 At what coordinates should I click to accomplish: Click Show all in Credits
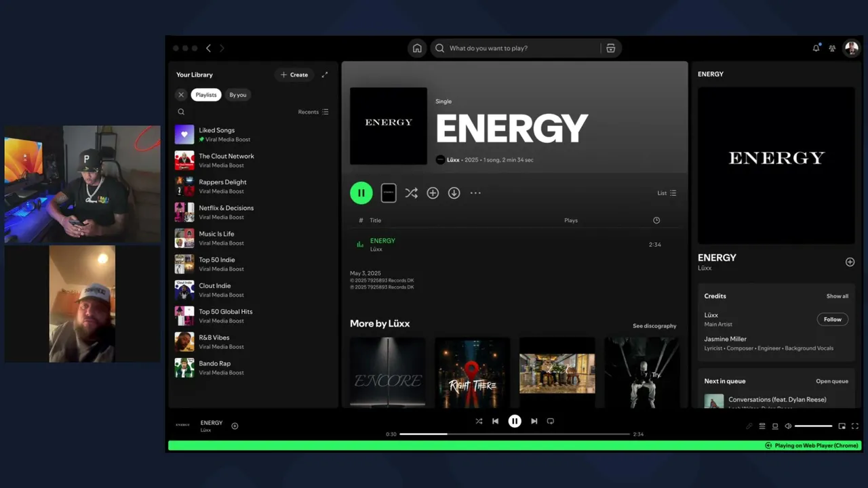pyautogui.click(x=837, y=296)
